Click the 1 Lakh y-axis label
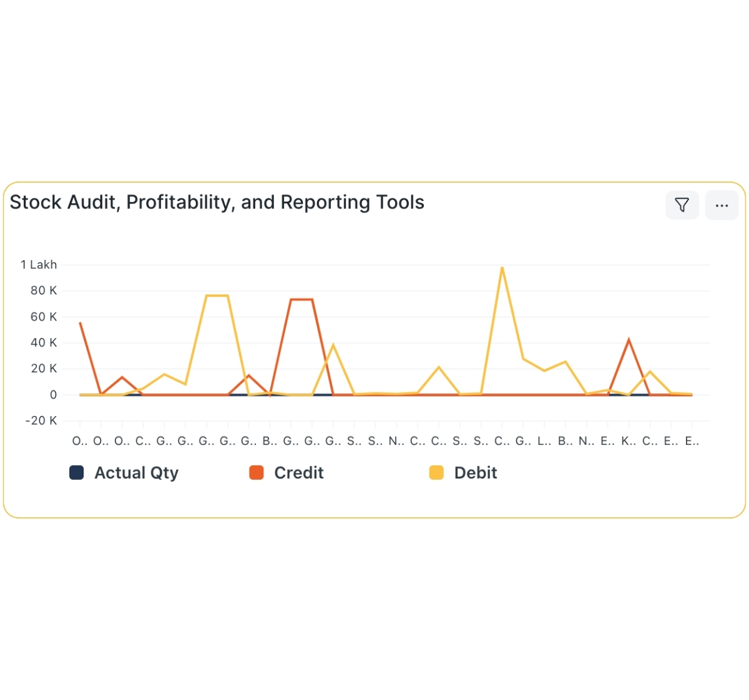Viewport: 749px width, 700px height. [39, 265]
